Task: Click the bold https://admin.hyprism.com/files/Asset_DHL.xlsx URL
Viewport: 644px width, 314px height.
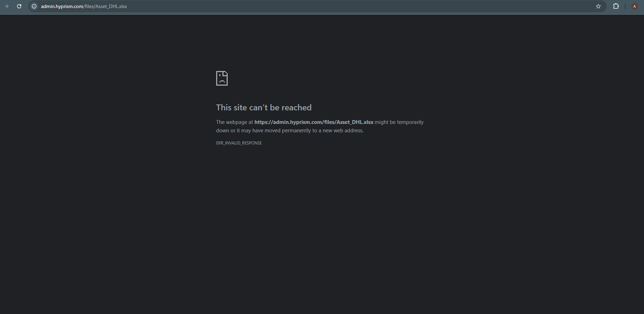Action: pos(314,122)
